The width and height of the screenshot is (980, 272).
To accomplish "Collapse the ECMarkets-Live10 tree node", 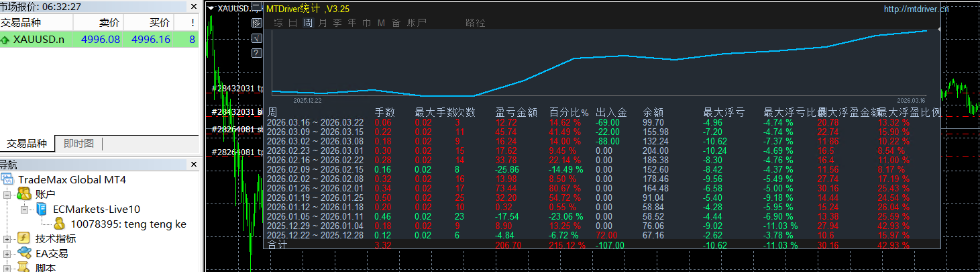I will 25,209.
